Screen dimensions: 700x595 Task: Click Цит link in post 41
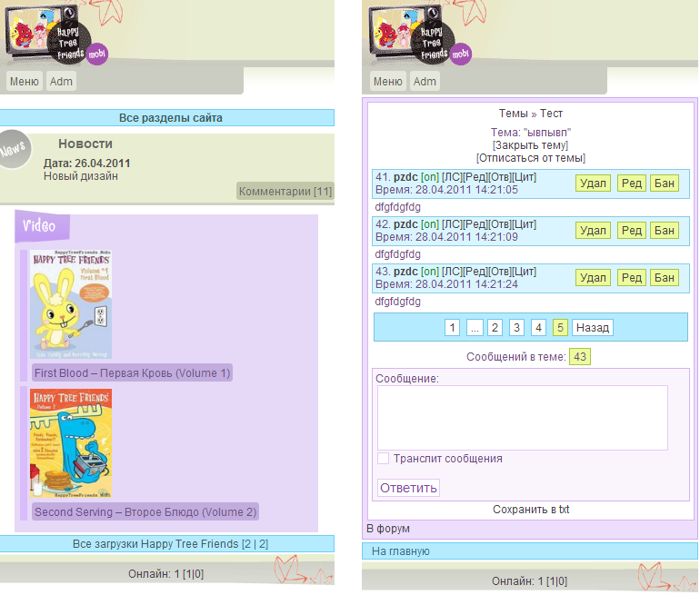[525, 177]
